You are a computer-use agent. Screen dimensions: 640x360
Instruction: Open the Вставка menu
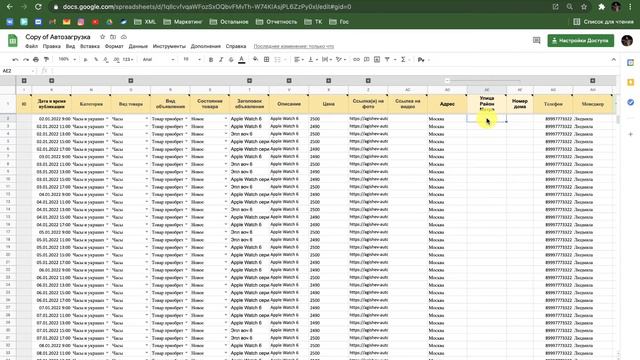pyautogui.click(x=90, y=47)
